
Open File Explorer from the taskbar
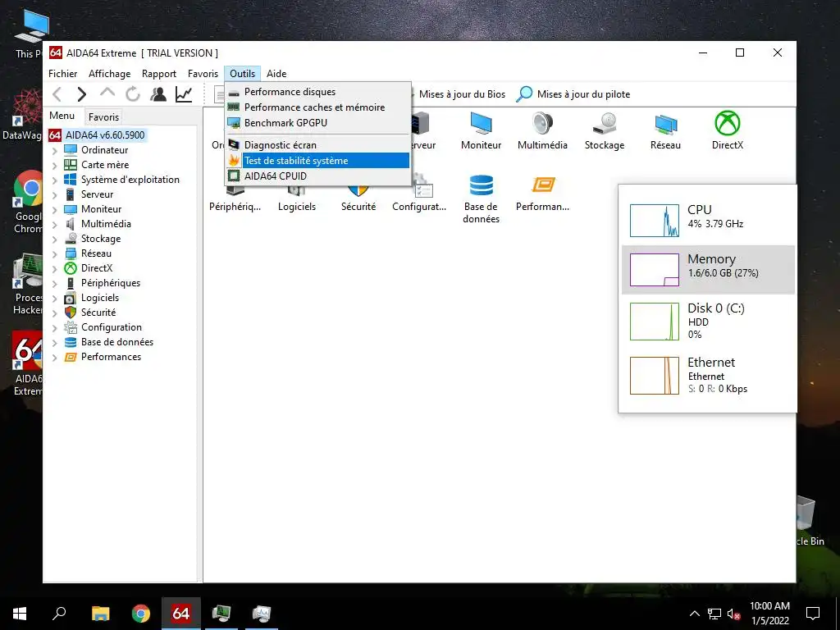(100, 614)
